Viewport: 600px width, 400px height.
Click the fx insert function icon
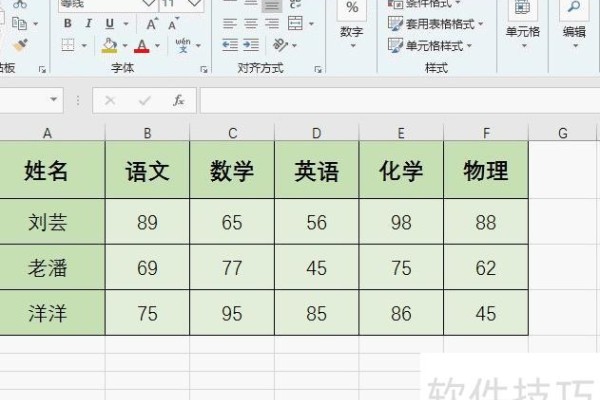pos(179,100)
